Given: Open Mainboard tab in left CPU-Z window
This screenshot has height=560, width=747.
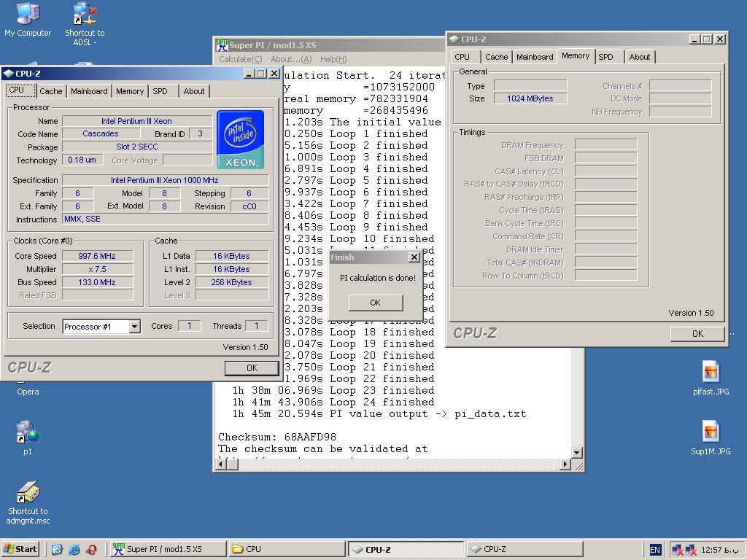Looking at the screenshot, I should [x=89, y=91].
